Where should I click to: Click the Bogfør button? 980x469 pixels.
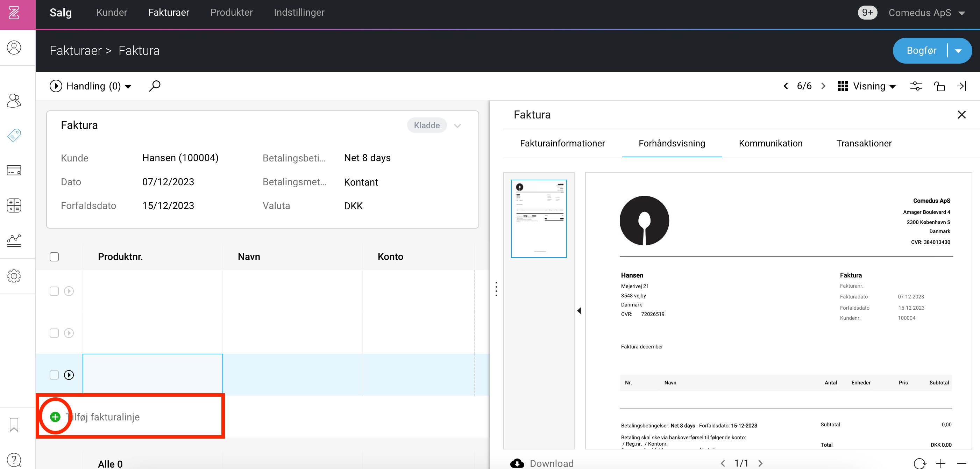coord(921,51)
